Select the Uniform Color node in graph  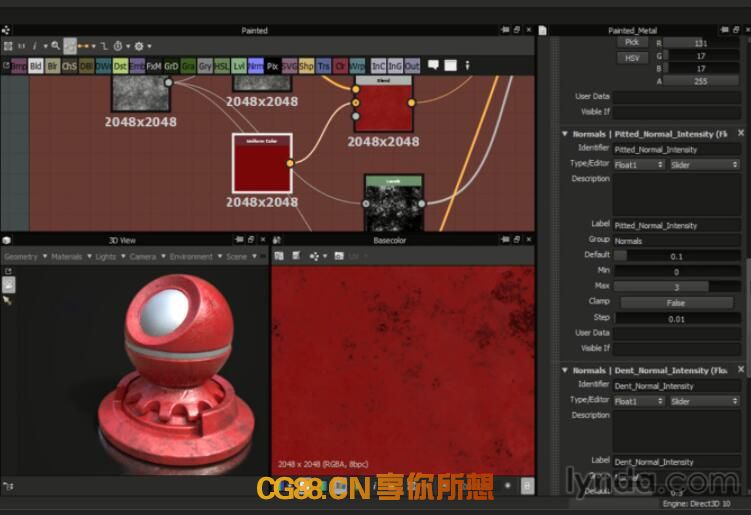262,163
